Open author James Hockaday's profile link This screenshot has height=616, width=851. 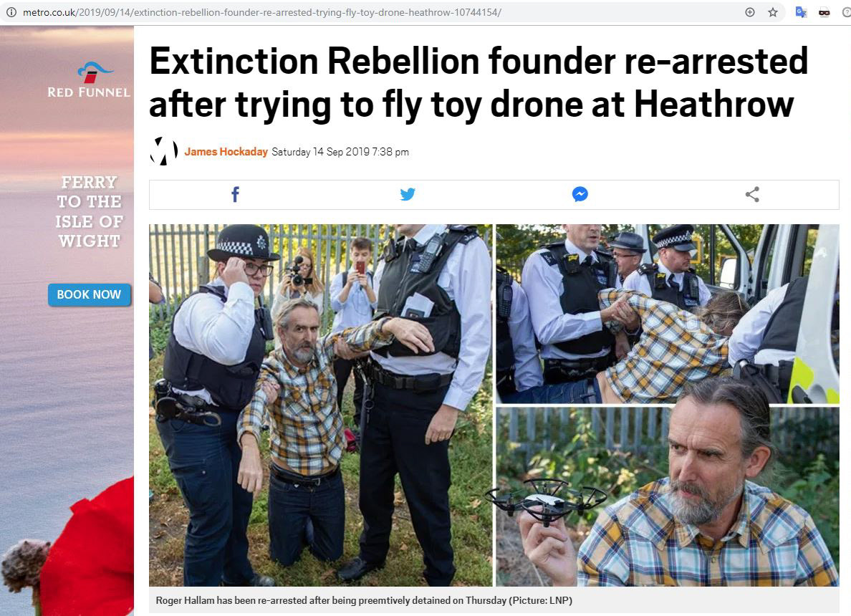[226, 151]
